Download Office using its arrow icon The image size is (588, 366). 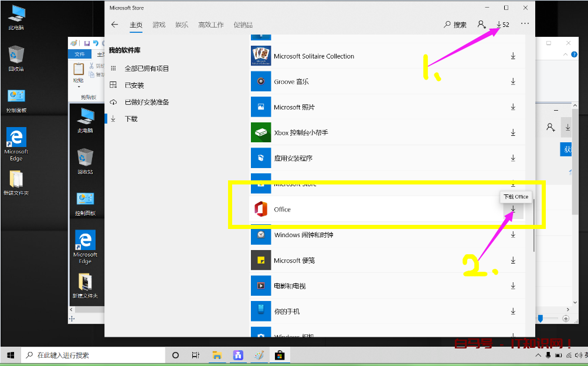point(513,210)
